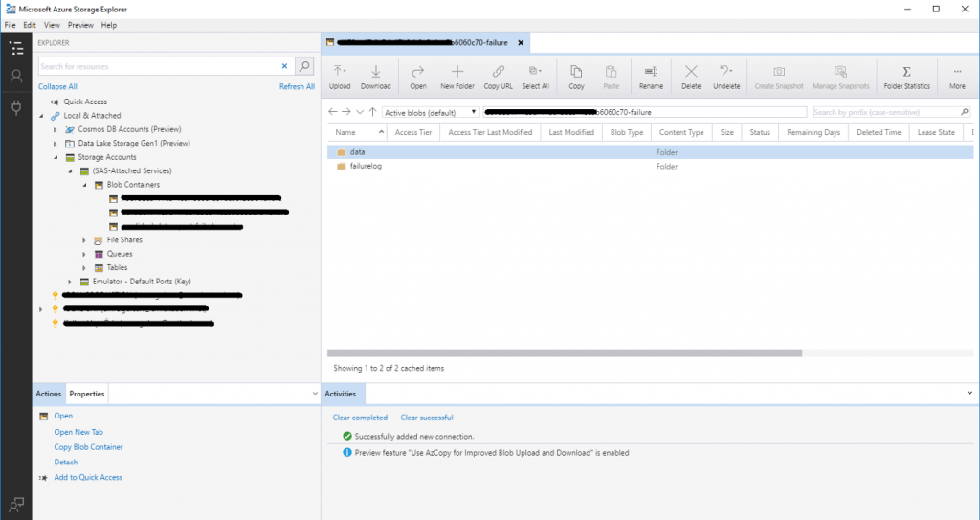Click the Clear completed link
This screenshot has width=980, height=520.
point(360,418)
